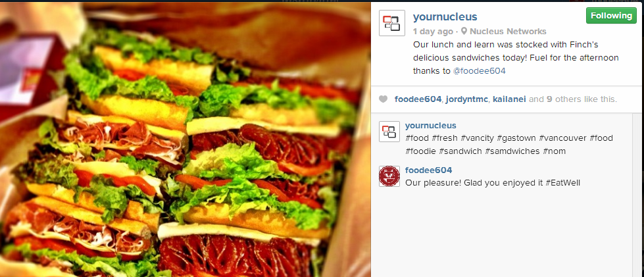Click the #EatWell hashtag in foodee604's comment
Image resolution: width=644 pixels, height=277 pixels.
click(563, 183)
